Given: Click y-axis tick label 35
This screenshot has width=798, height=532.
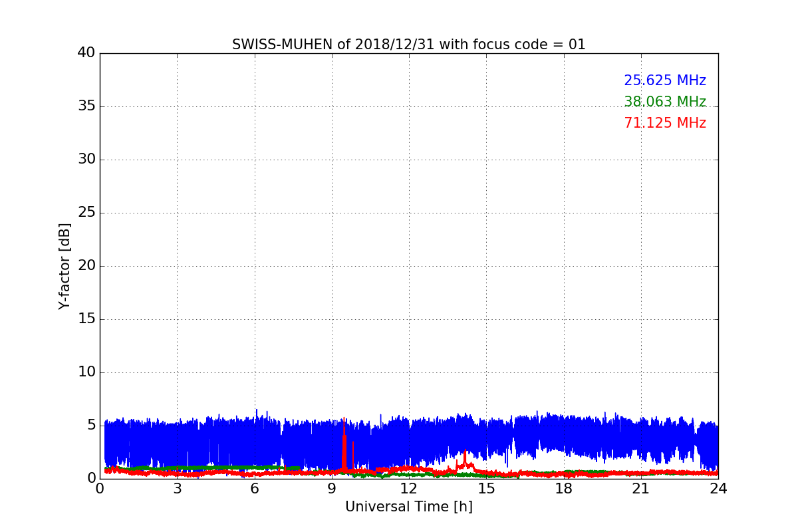Looking at the screenshot, I should 86,106.
